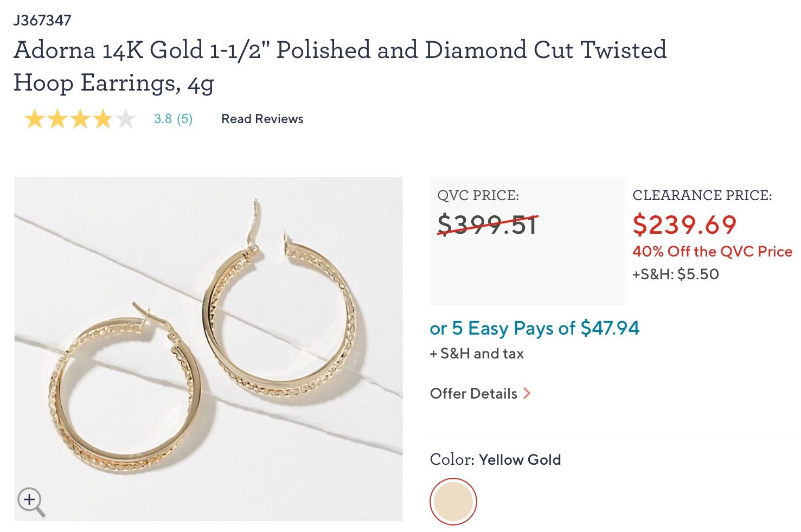801x532 pixels.
Task: Click the closed hoop earring on the left
Action: coord(130,390)
